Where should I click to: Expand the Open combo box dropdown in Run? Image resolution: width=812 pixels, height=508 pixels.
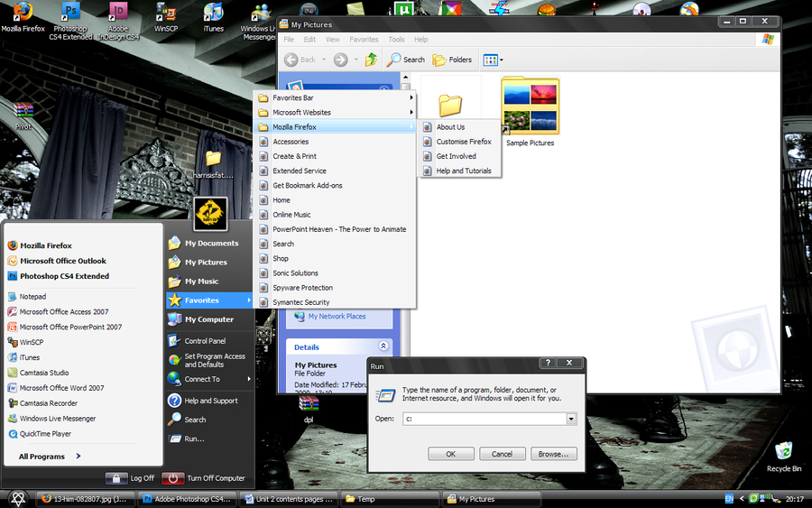point(571,419)
